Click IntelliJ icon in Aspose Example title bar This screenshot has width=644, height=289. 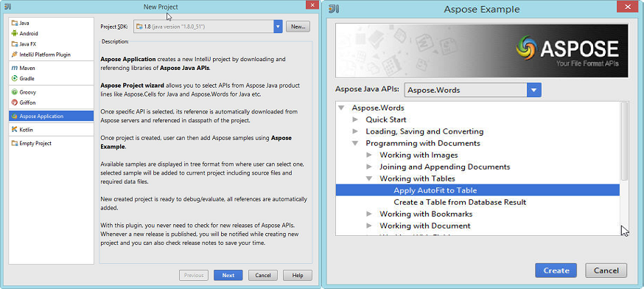[x=334, y=9]
